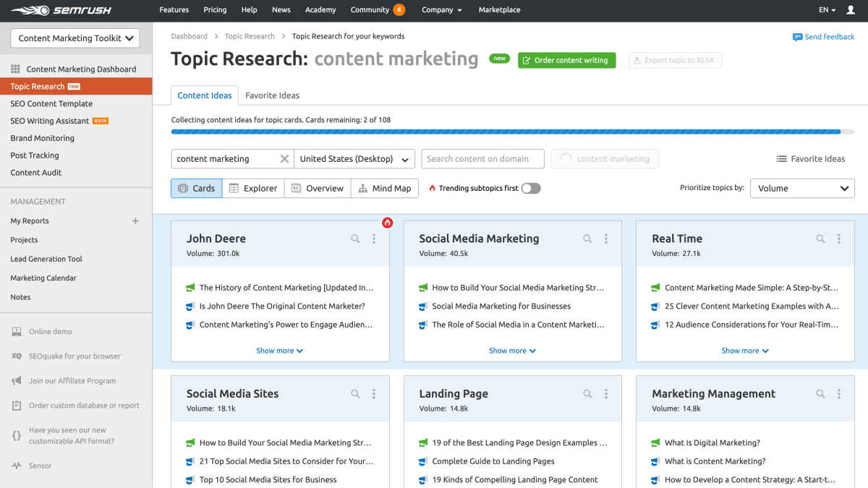The width and height of the screenshot is (868, 488).
Task: Open United States (Desktop) database dropdown
Action: click(x=354, y=159)
